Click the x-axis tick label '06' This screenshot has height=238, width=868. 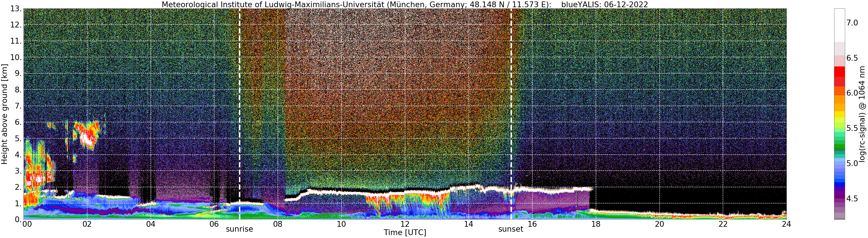[214, 224]
